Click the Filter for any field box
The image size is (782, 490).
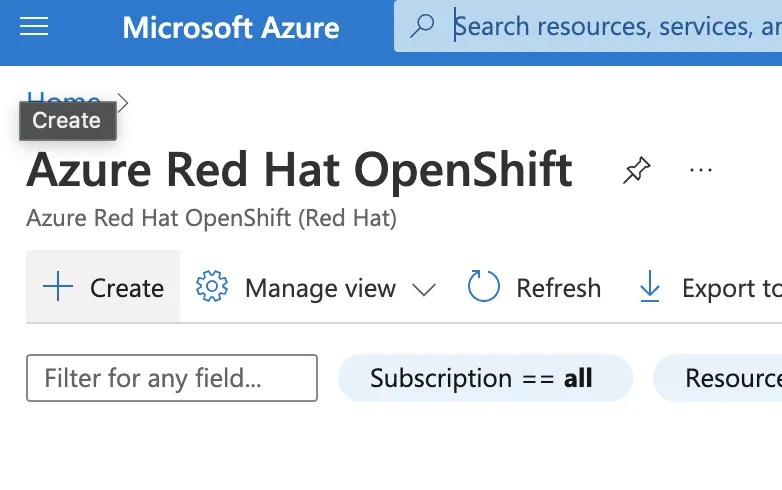[171, 378]
